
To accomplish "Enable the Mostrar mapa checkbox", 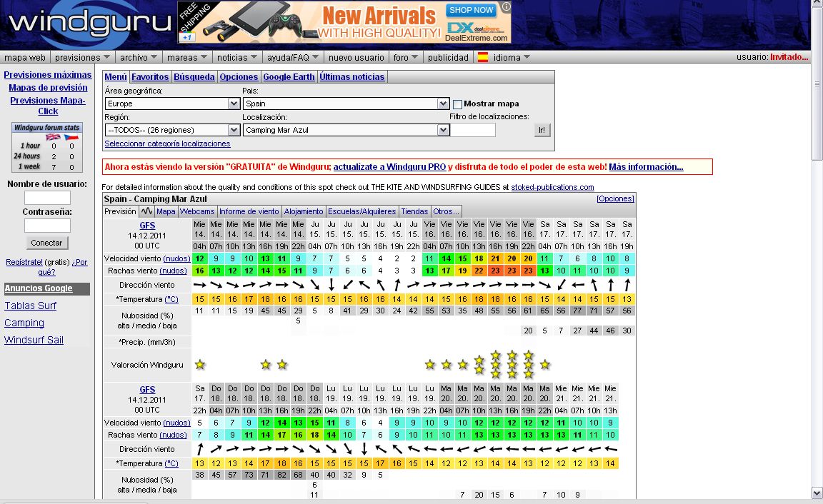I will [x=457, y=104].
